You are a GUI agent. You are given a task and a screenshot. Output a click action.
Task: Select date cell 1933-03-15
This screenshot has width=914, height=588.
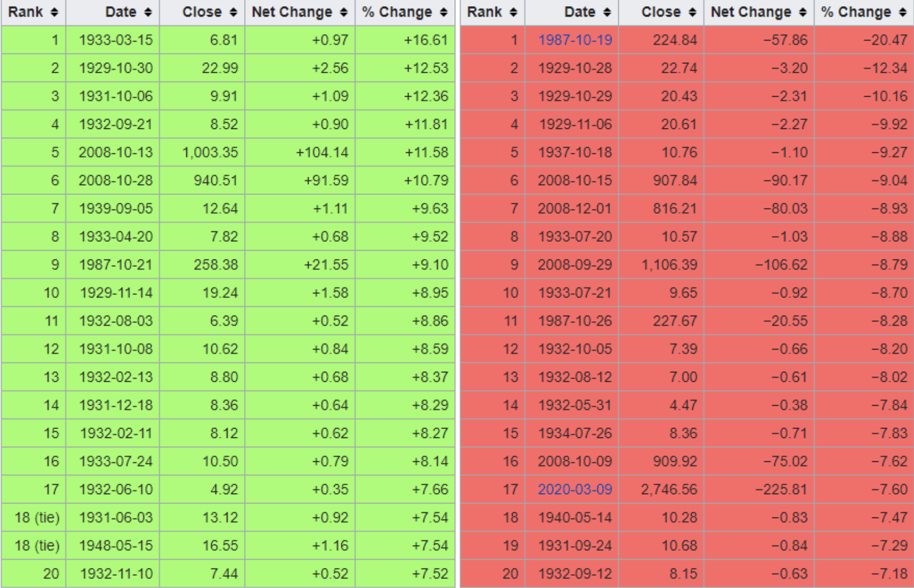(x=113, y=40)
